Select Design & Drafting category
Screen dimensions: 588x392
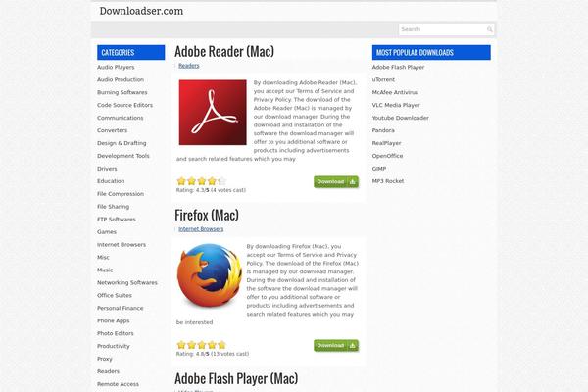point(122,143)
